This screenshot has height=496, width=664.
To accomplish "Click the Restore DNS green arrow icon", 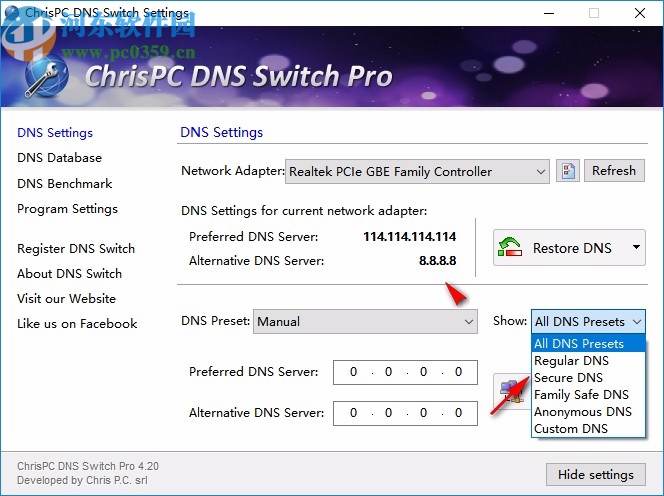I will coord(510,247).
